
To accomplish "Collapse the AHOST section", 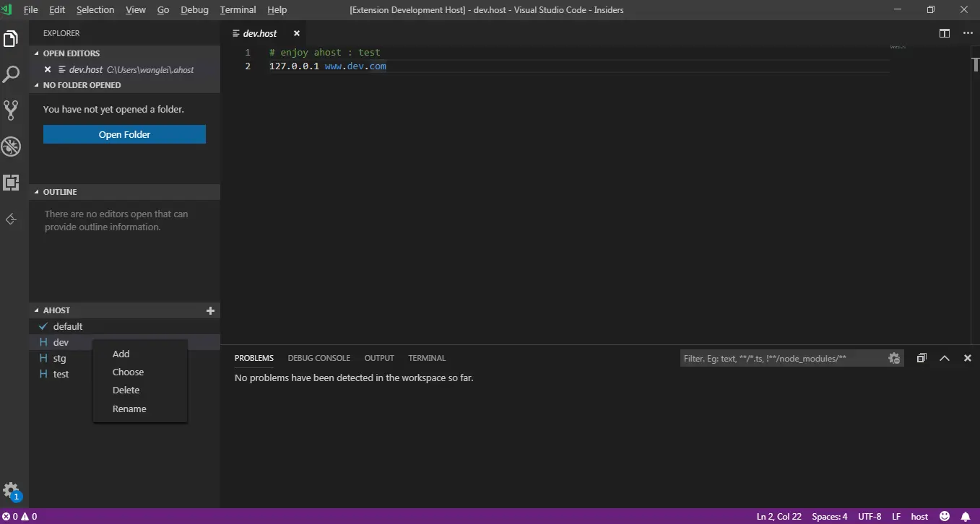I will coord(37,310).
